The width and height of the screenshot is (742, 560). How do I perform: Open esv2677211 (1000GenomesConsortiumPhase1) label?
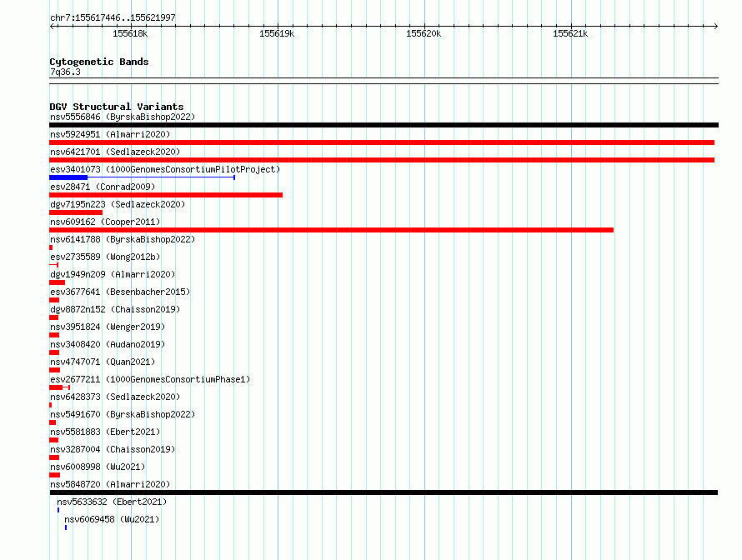[150, 379]
